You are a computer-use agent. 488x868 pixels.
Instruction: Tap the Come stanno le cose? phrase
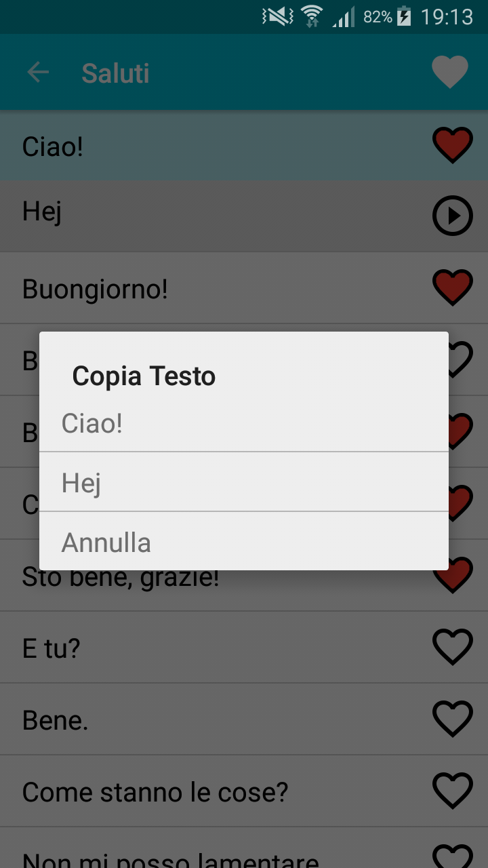(244, 791)
